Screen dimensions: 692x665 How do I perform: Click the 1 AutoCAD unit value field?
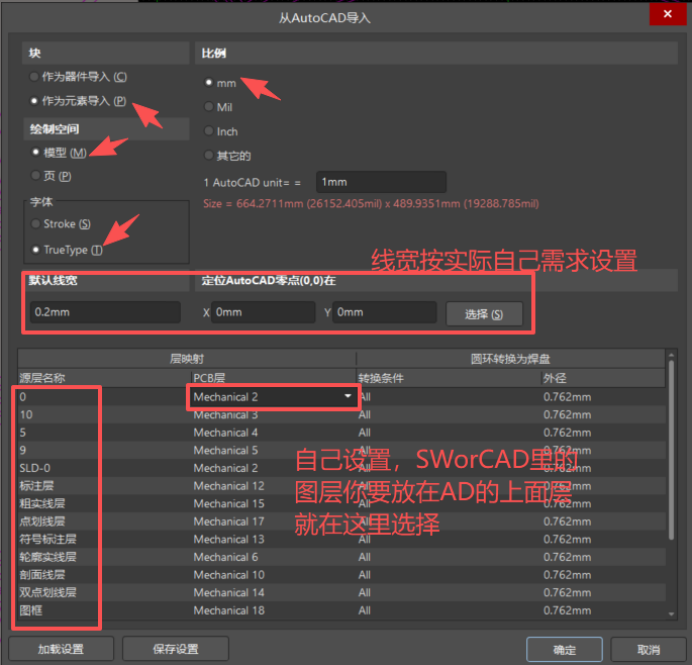tap(381, 182)
